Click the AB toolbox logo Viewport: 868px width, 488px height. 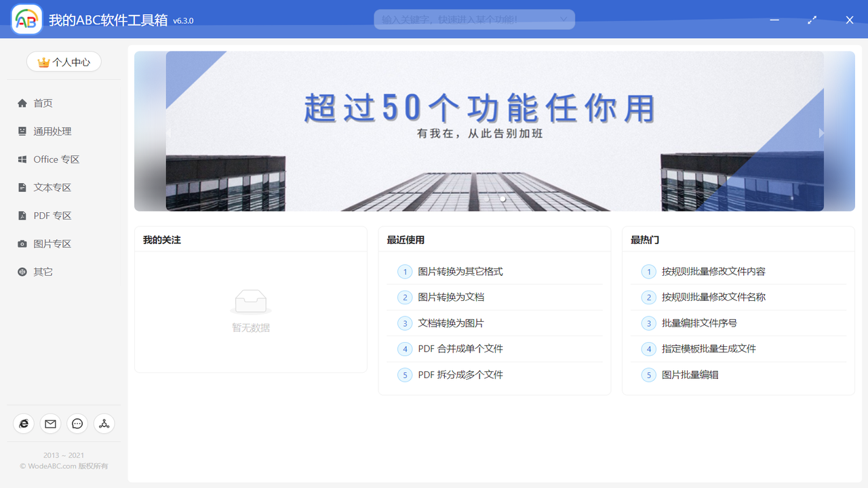tap(26, 19)
